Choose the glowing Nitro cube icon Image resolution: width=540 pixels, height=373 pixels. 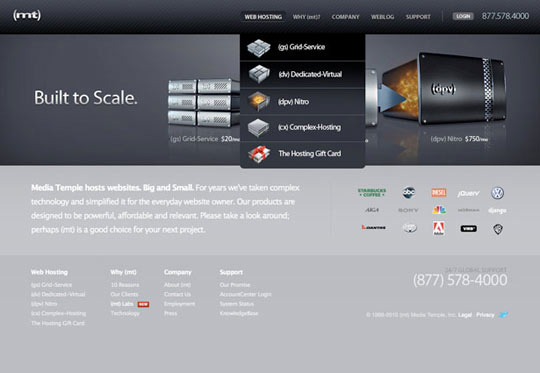pos(259,101)
